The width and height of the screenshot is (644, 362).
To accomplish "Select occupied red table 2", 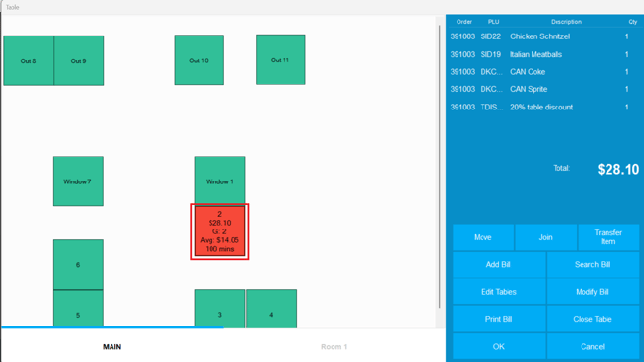I will click(220, 231).
